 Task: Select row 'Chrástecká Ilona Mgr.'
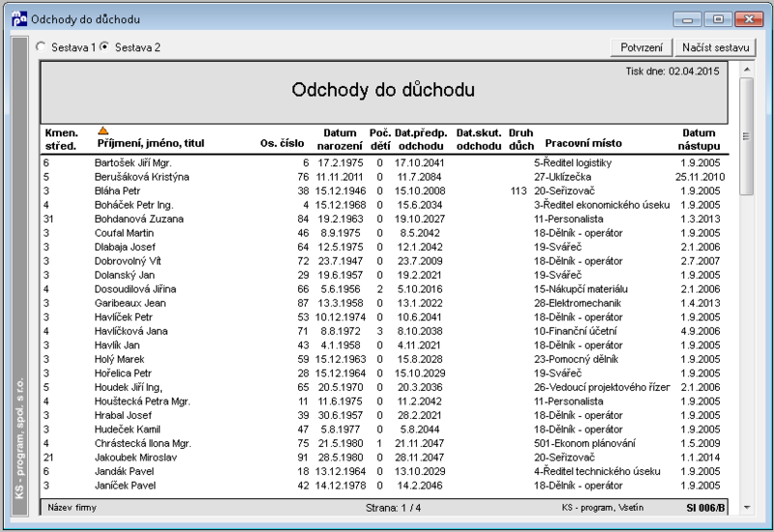(x=384, y=444)
